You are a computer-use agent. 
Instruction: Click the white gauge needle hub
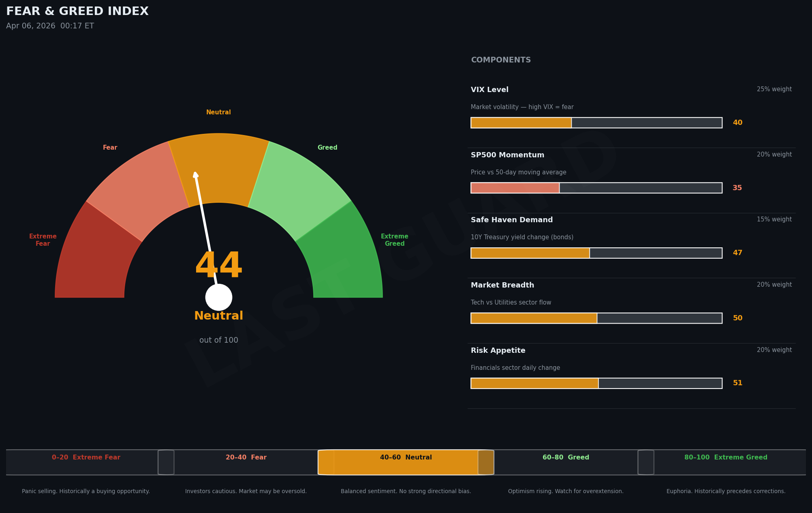[x=219, y=297]
